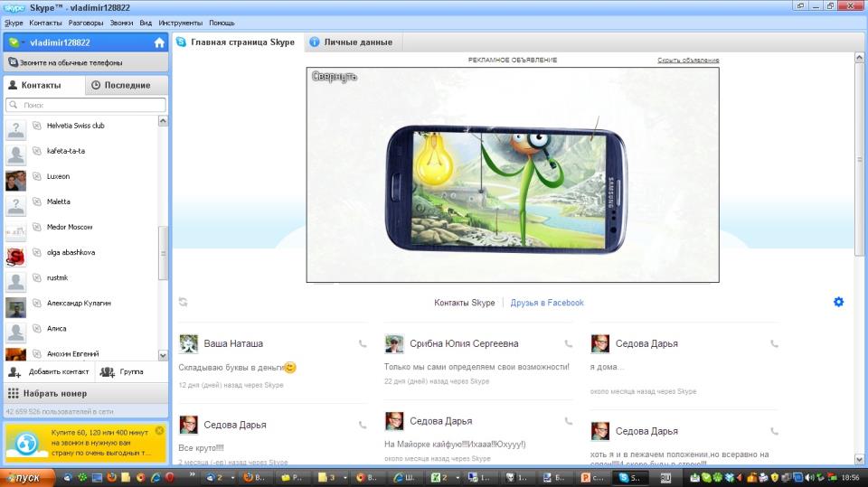Viewport: 868px width, 487px height.
Task: Close the yellow minutes offer banner
Action: pyautogui.click(x=159, y=431)
